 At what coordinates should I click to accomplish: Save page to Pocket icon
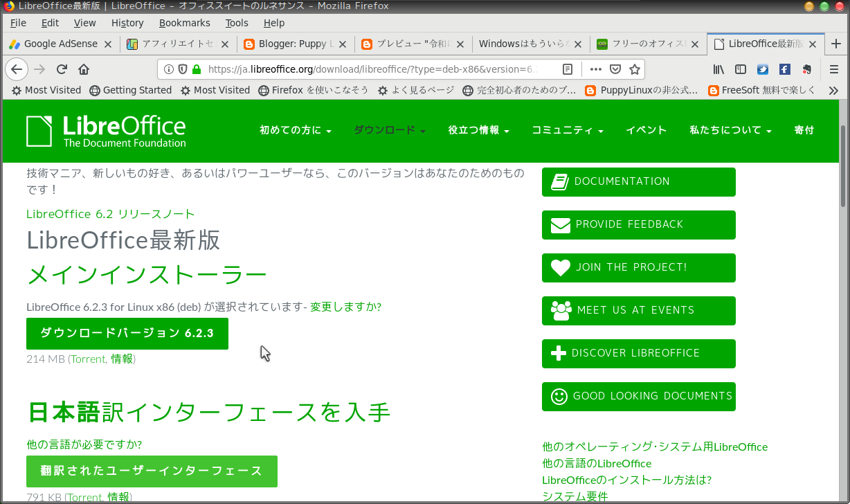pyautogui.click(x=615, y=69)
